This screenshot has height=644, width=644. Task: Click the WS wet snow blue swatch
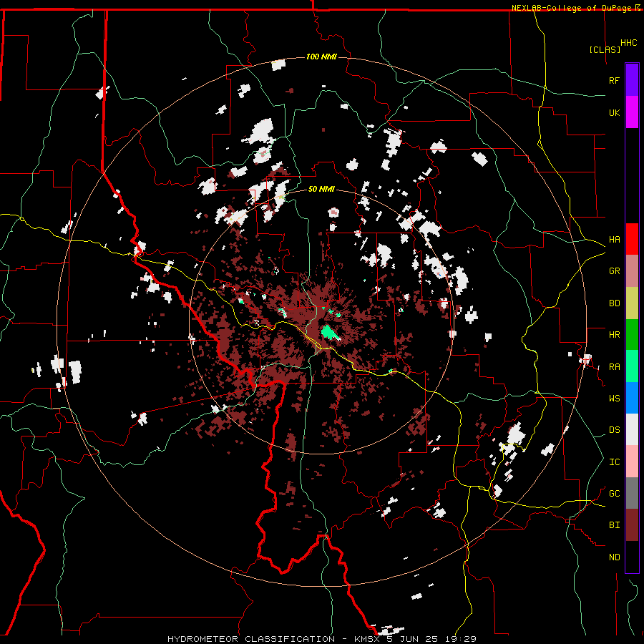point(632,398)
